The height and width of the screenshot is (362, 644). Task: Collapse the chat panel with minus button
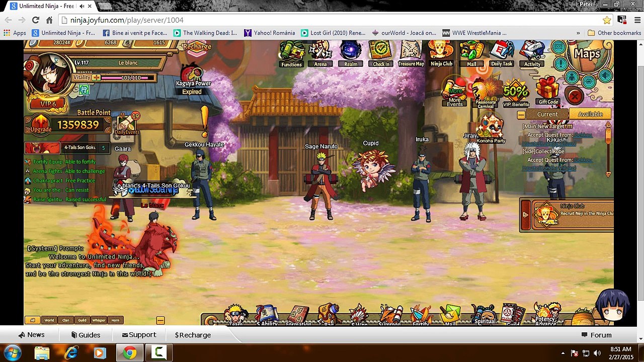coord(160,320)
